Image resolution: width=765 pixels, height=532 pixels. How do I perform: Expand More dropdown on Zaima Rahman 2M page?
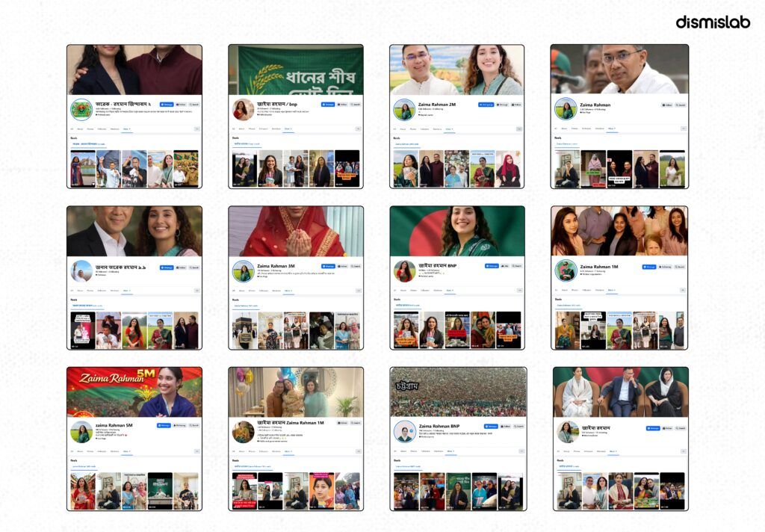point(449,129)
